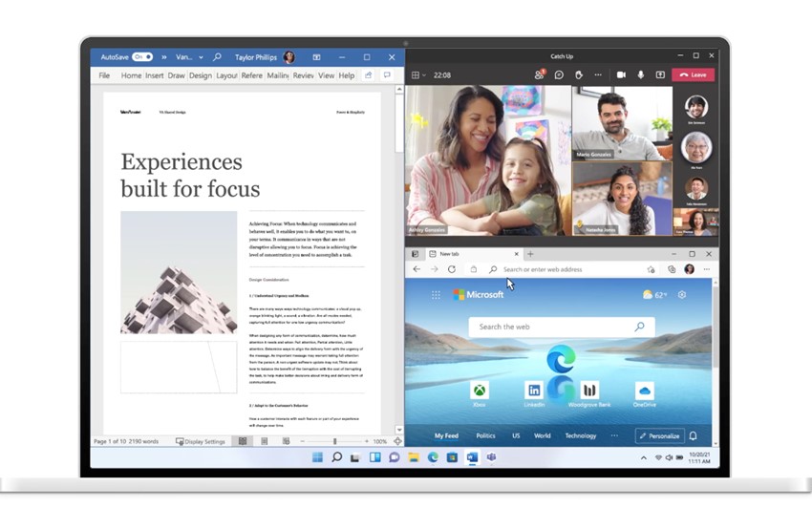Viewport: 812px width, 508px height.
Task: Open the ribbon display options icon in Word
Action: pyautogui.click(x=316, y=57)
